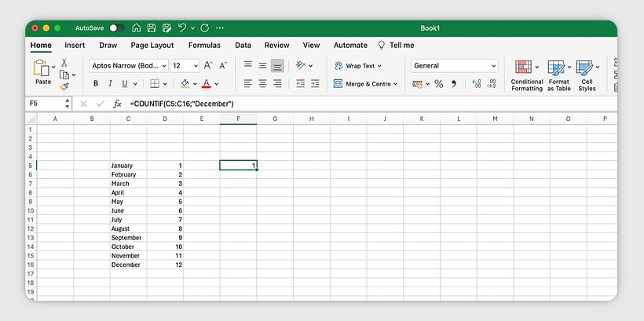Click the Increase Decimal icon
644x321 pixels.
pyautogui.click(x=477, y=84)
